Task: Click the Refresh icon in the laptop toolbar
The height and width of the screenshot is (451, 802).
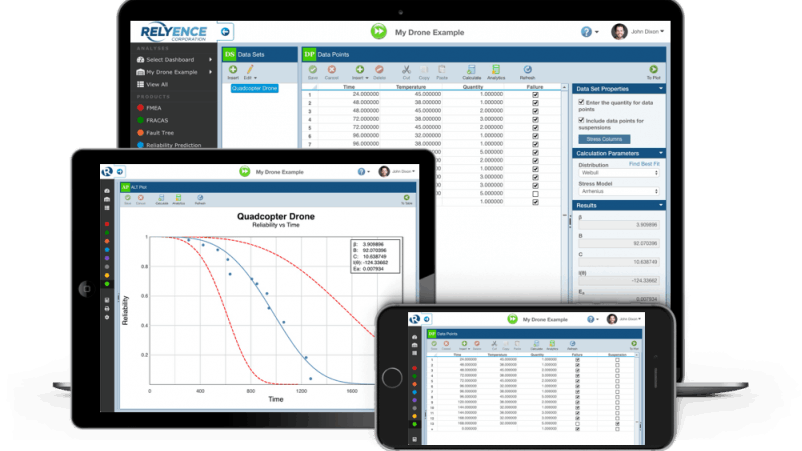Action: (527, 70)
